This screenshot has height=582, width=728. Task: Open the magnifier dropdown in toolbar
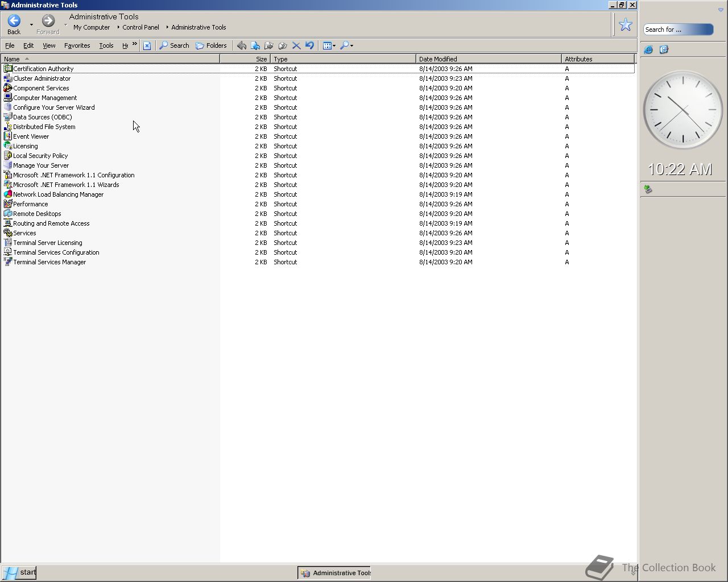click(x=346, y=45)
